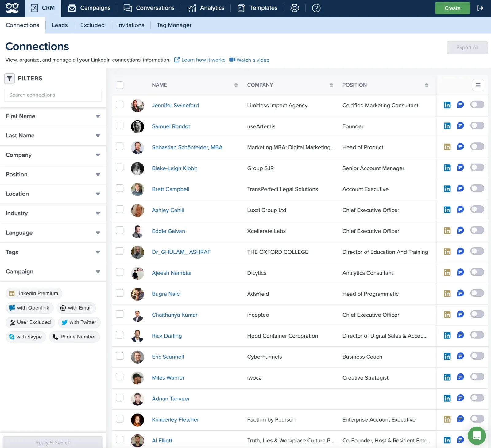Expand the Last Name filter
The image size is (491, 448).
pos(53,136)
